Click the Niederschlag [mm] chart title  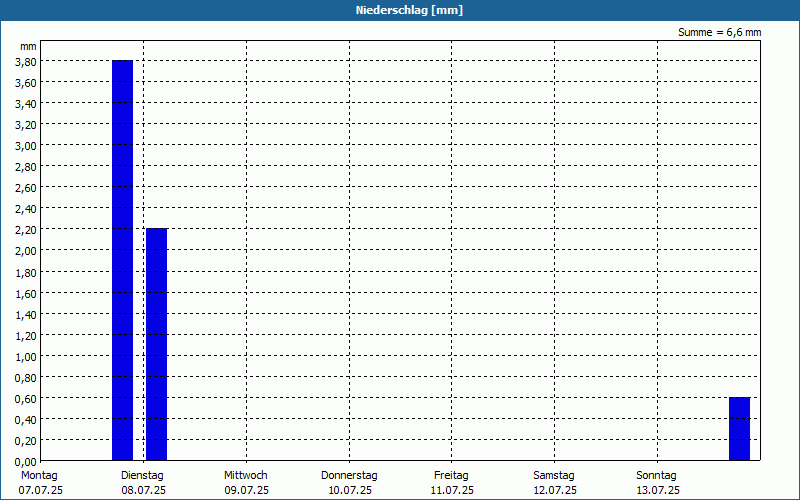coord(409,10)
